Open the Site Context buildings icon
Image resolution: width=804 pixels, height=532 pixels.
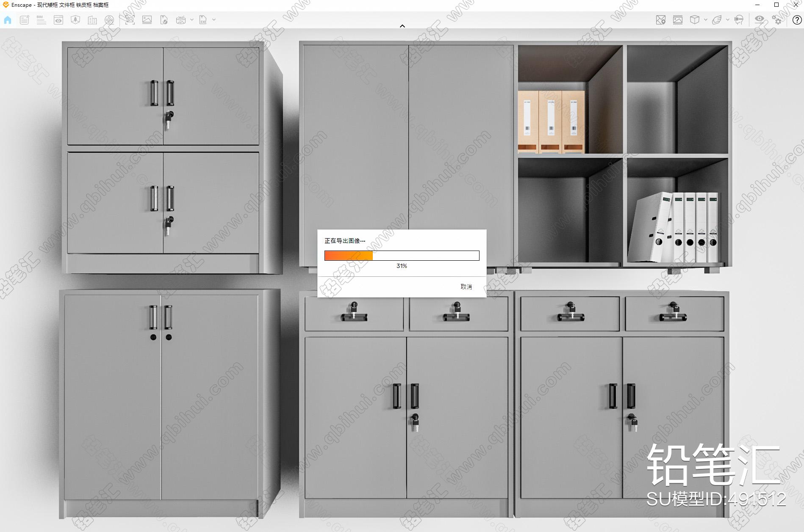click(x=92, y=20)
